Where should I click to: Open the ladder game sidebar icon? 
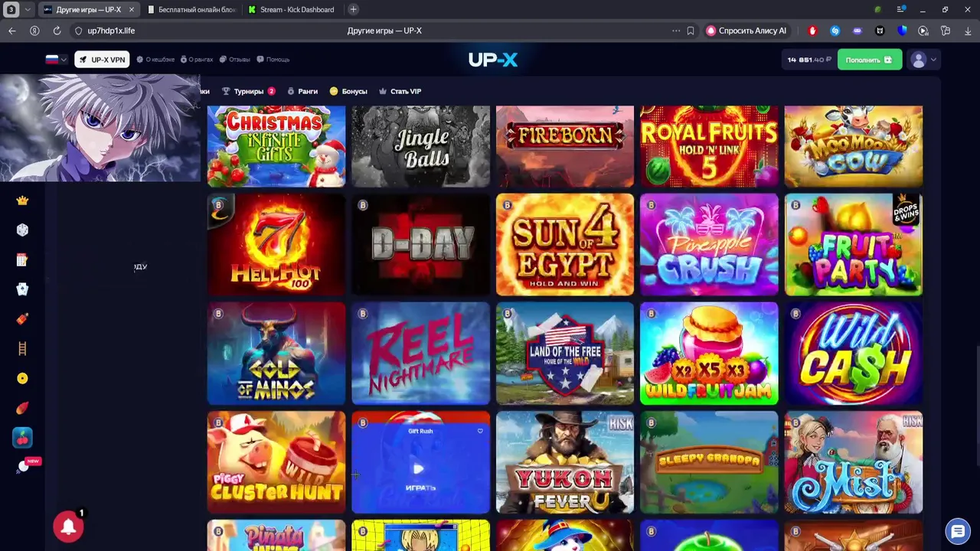pyautogui.click(x=22, y=349)
